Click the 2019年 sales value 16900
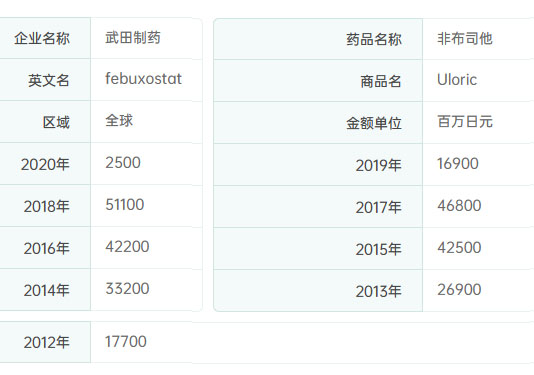534x375 pixels. [x=458, y=164]
